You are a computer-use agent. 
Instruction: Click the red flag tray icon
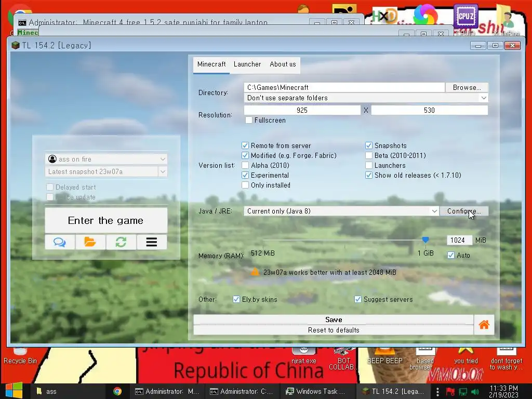point(450,392)
